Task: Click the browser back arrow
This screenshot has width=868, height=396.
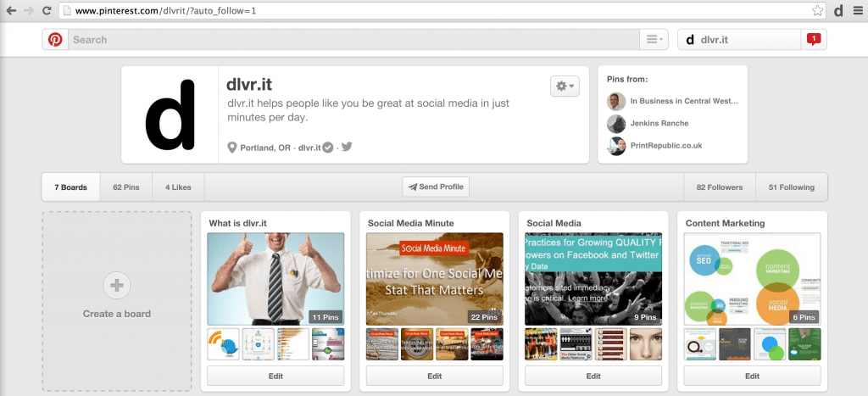Action: [10, 10]
